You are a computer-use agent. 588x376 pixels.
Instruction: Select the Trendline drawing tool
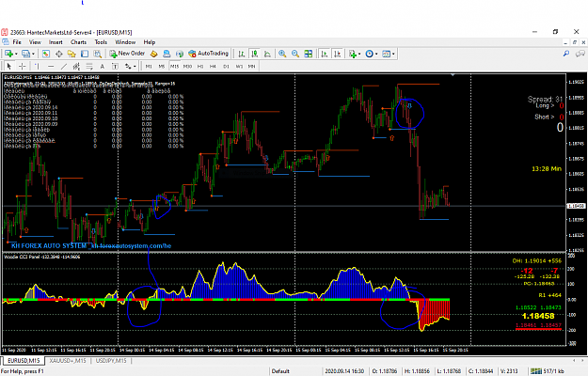tap(64, 67)
